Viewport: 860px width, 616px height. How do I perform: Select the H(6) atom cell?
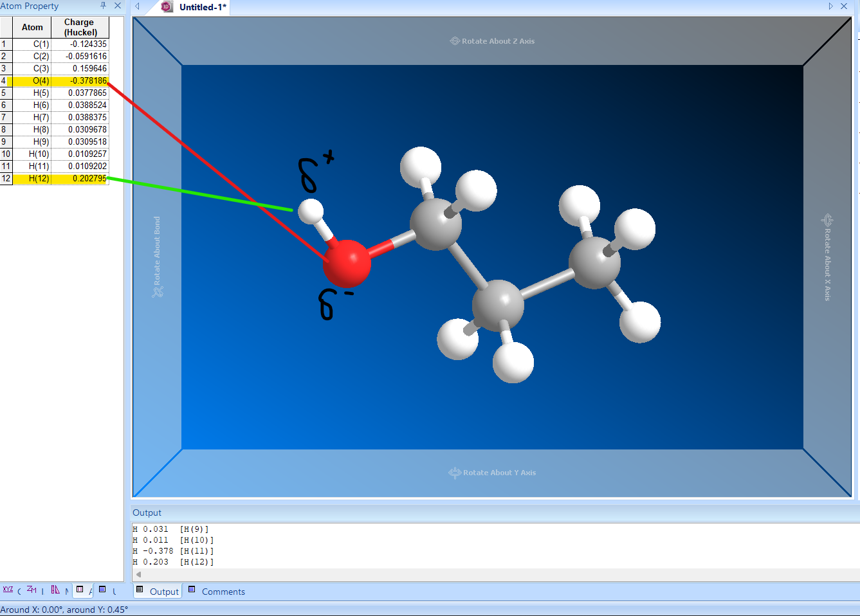[32, 105]
